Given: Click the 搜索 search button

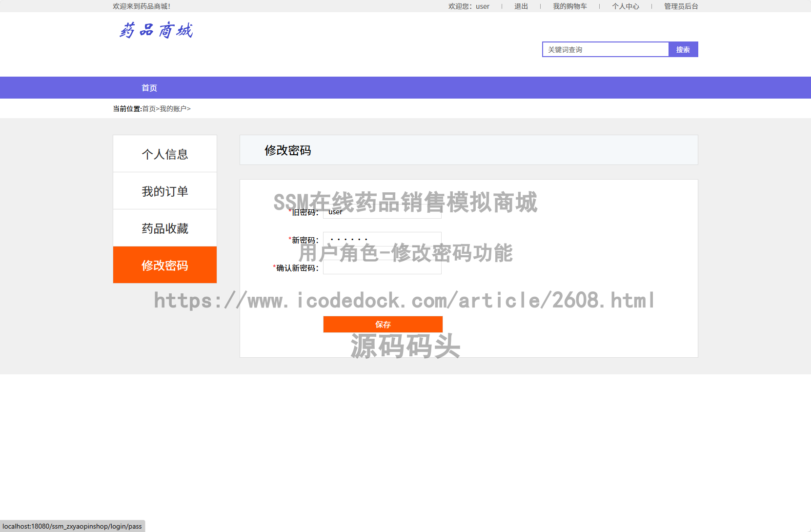Looking at the screenshot, I should 683,49.
